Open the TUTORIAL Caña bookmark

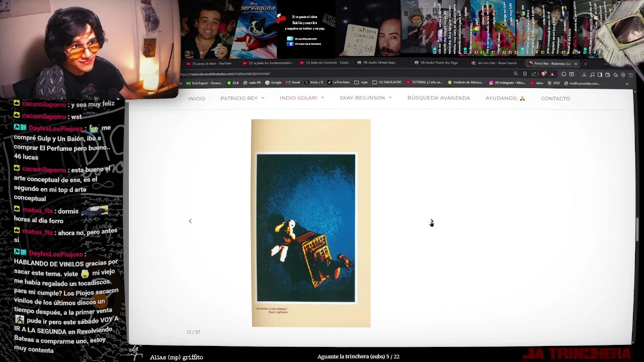424,82
